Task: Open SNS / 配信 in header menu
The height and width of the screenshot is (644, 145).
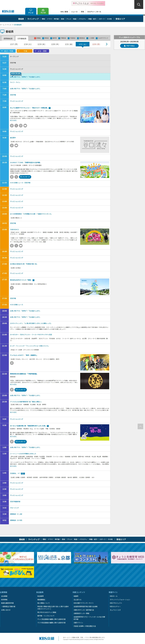Action: point(64,12)
